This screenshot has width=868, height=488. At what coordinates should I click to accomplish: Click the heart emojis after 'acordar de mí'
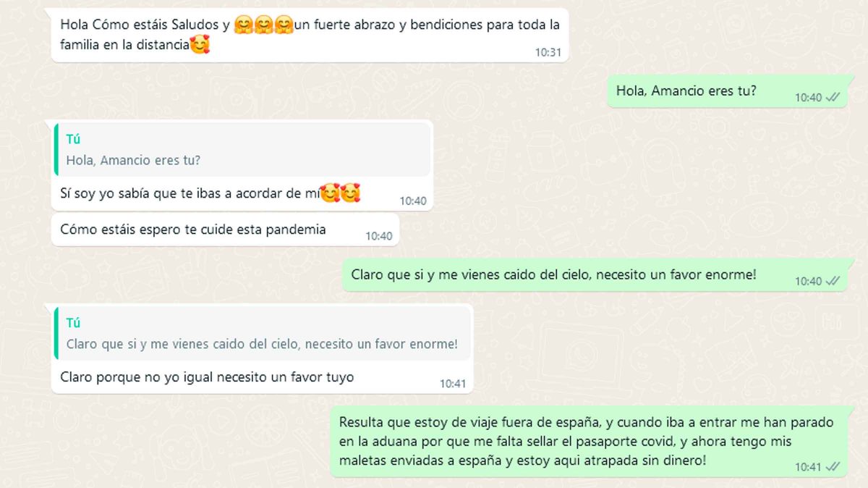coord(340,193)
